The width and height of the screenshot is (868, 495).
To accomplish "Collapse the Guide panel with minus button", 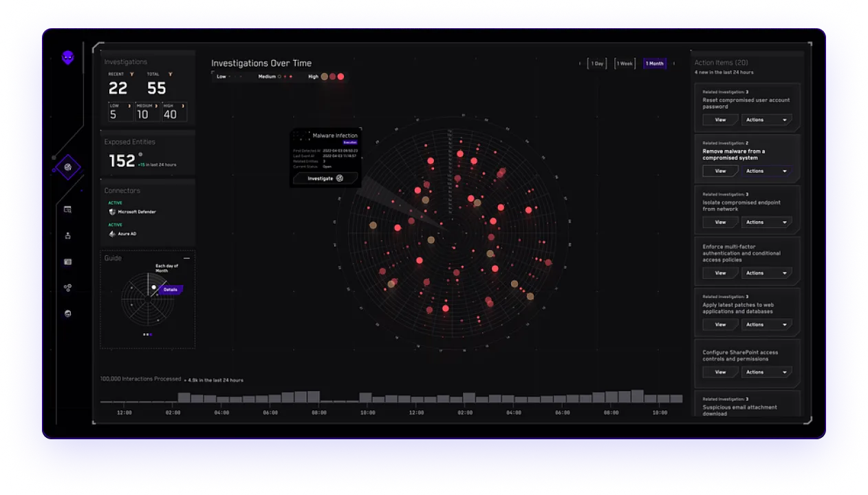I will [186, 258].
